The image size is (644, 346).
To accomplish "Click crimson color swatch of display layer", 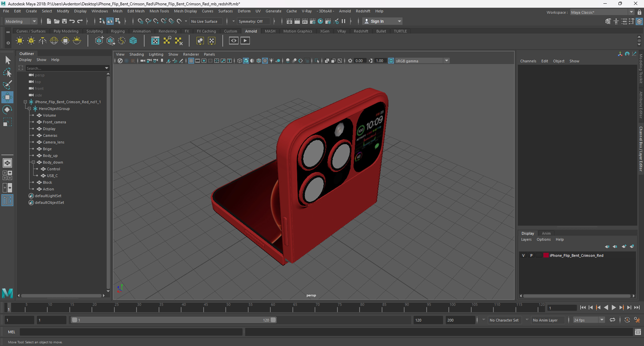I will (546, 255).
